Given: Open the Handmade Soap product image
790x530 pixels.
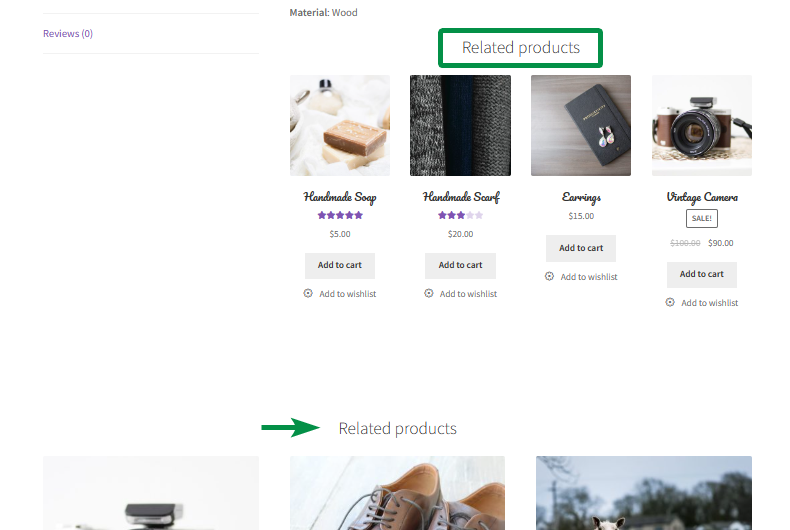Looking at the screenshot, I should pos(340,125).
